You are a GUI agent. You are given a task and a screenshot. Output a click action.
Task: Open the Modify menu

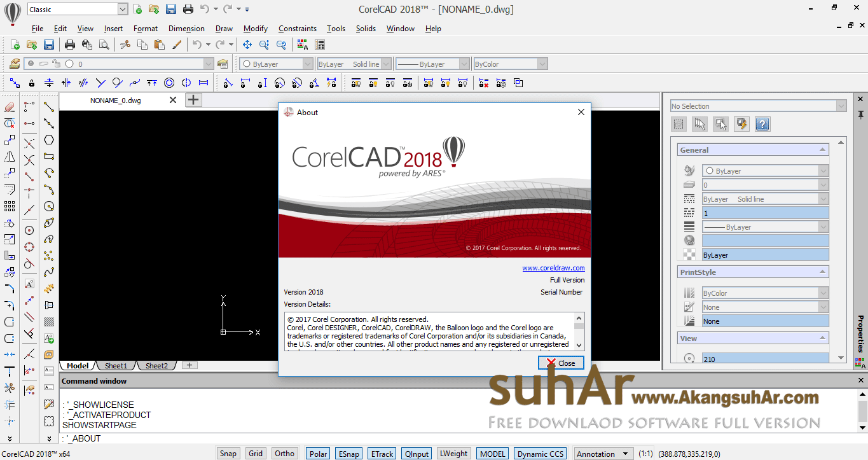tap(256, 29)
